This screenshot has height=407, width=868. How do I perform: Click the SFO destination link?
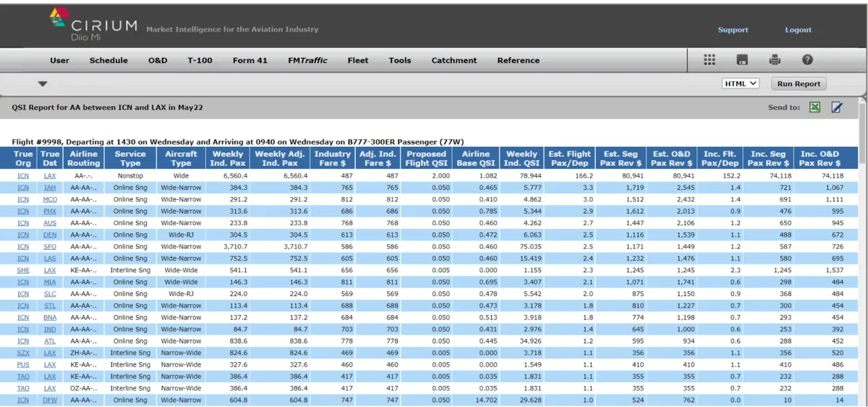[x=50, y=247]
